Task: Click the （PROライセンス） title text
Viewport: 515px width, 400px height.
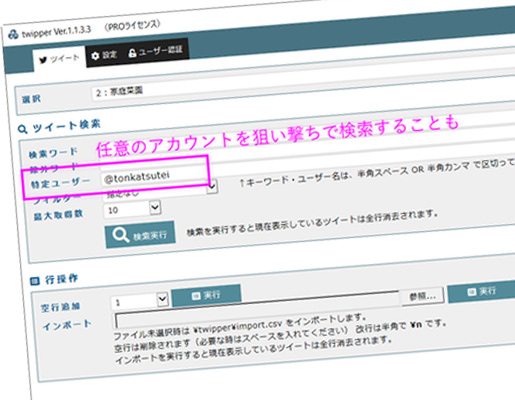Action: 132,26
